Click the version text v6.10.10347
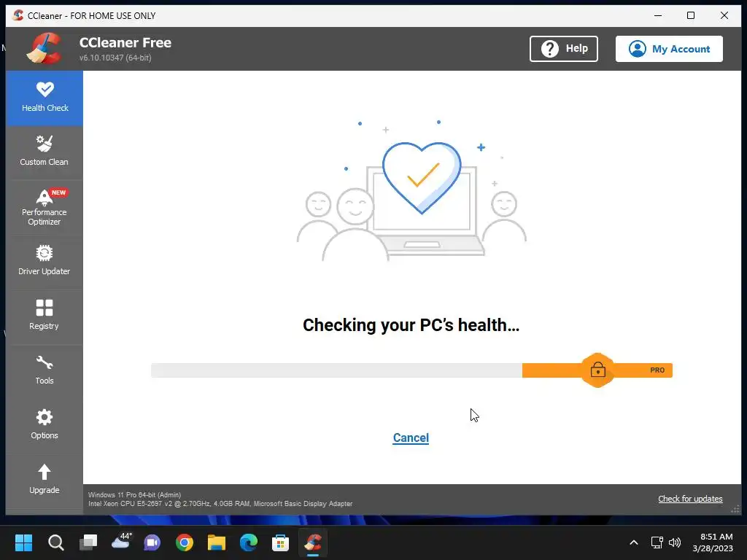This screenshot has width=747, height=560. click(x=115, y=58)
